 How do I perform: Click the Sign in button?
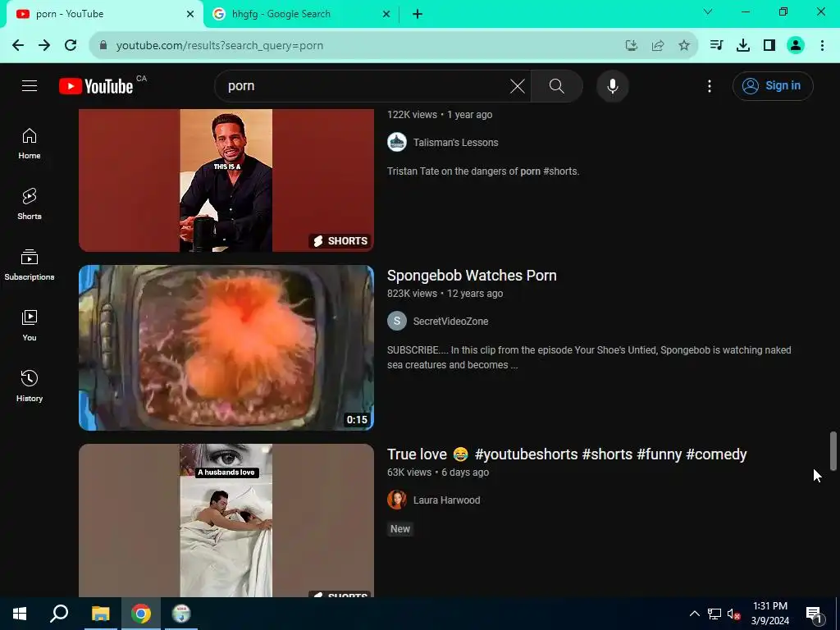[x=773, y=85]
